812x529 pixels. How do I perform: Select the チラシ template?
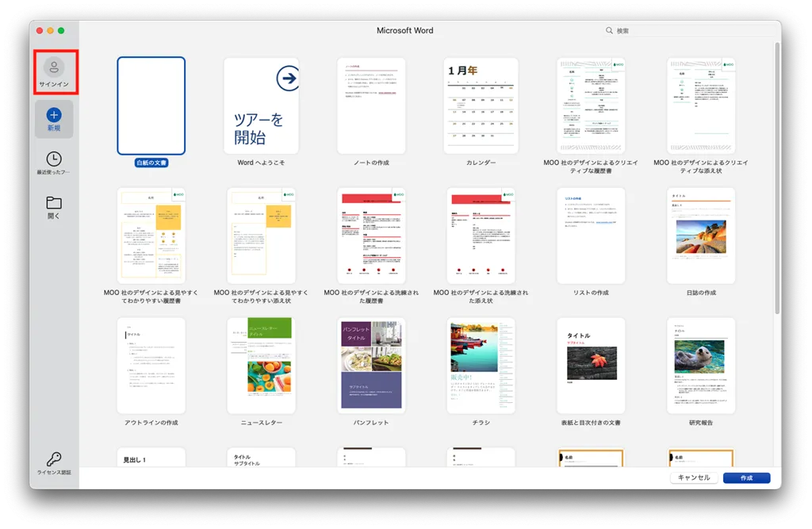481,366
